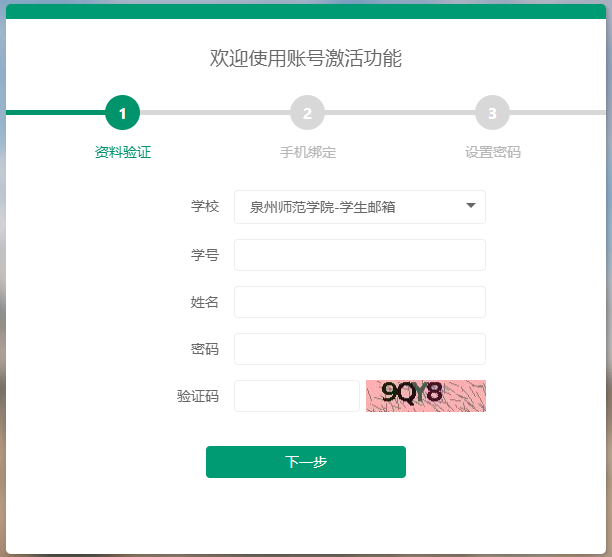Screen dimensions: 612x557
Task: Focus the 姓名 input field
Action: [359, 302]
